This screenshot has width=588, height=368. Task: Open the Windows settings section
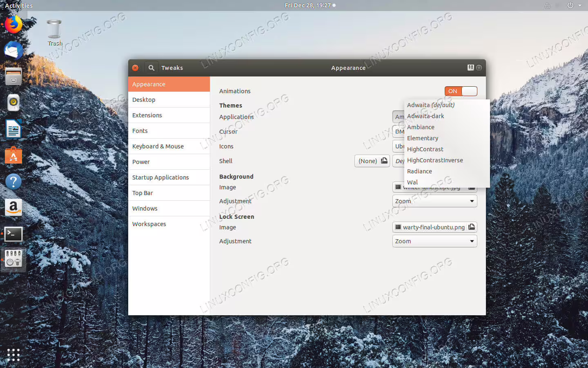coord(169,209)
